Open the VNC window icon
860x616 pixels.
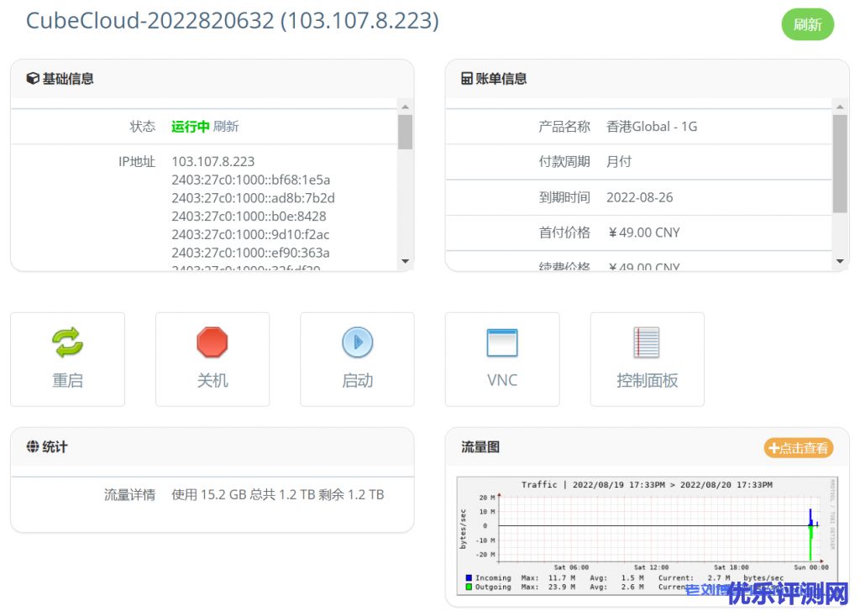502,342
